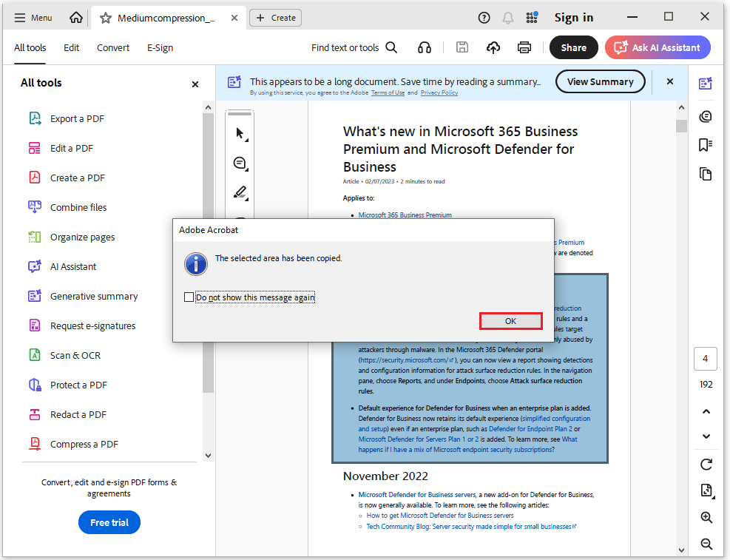Select the Compress a PDF tool
The height and width of the screenshot is (560, 730).
pyautogui.click(x=84, y=444)
